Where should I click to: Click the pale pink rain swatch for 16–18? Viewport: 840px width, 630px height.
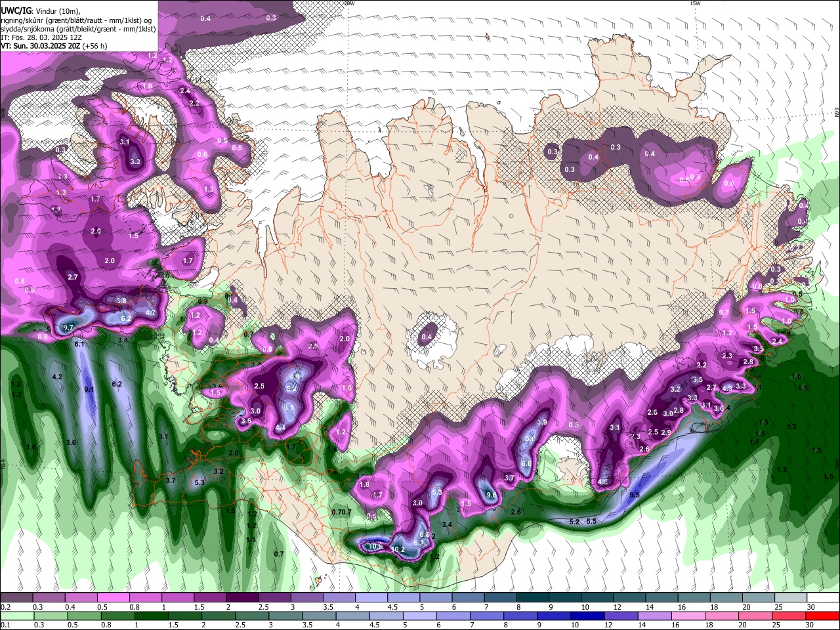688,616
